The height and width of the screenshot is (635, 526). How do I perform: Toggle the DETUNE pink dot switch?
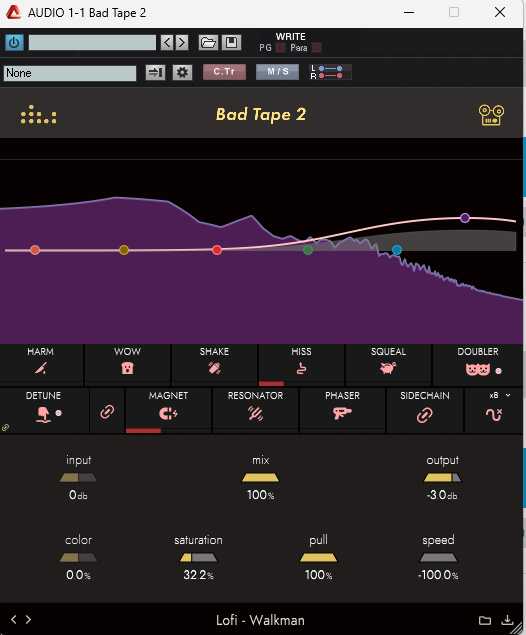coord(59,413)
